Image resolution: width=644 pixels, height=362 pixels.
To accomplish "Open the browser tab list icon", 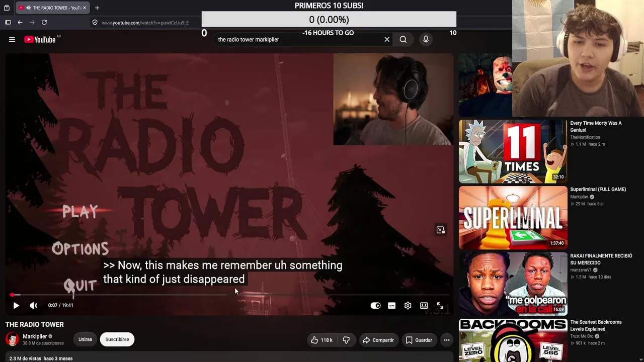I will point(7,8).
